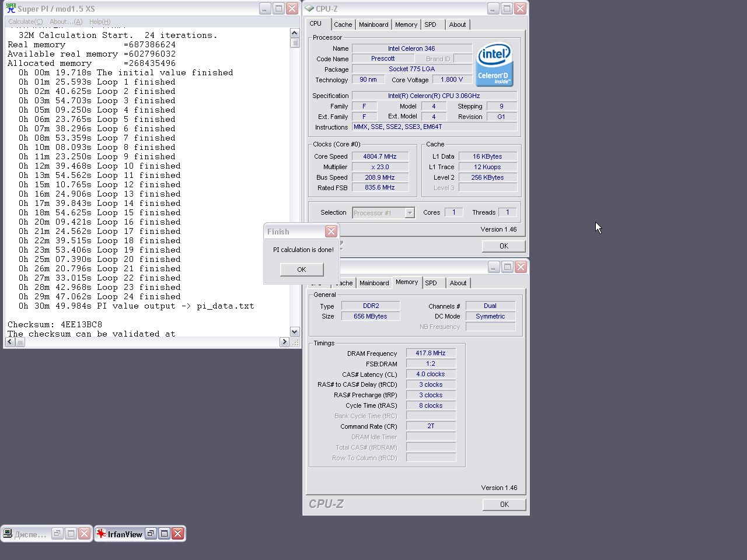
Task: Click the 4.0 clocks CAS latency value
Action: (x=431, y=374)
